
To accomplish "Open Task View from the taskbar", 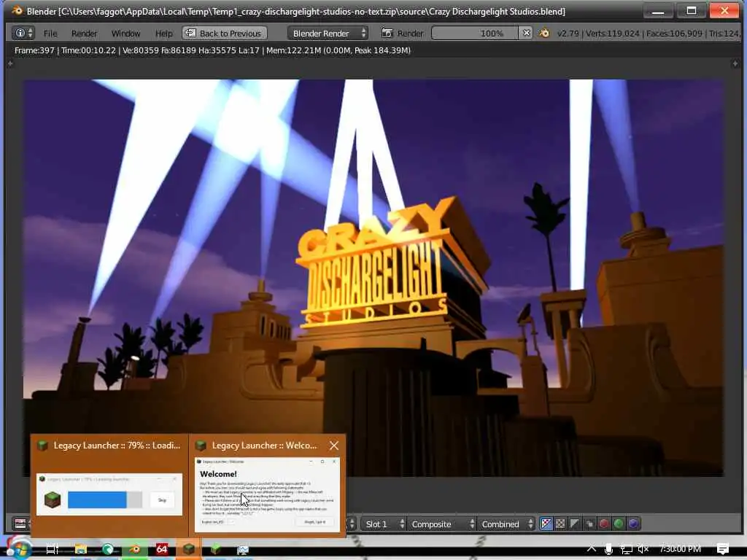I will coord(52,549).
